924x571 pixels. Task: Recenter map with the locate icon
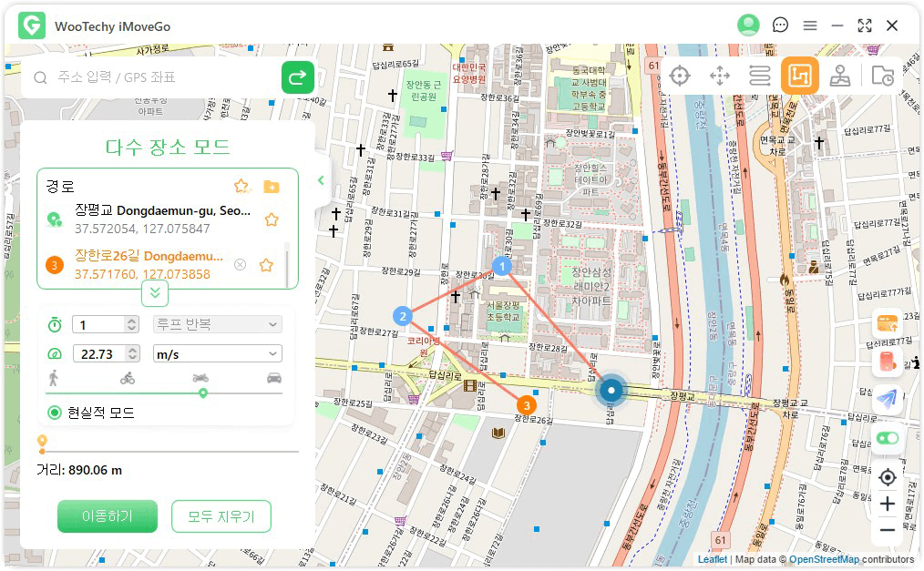(887, 477)
